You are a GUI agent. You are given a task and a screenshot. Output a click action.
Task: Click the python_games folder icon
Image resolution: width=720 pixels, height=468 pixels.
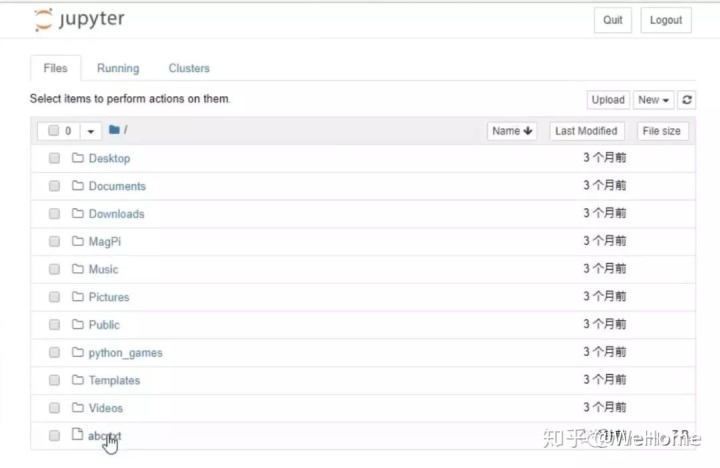(x=78, y=352)
